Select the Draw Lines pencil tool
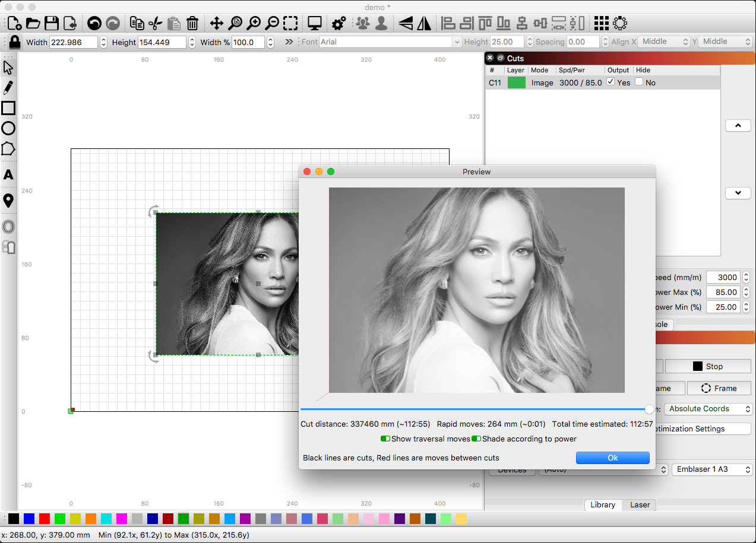This screenshot has width=756, height=543. click(8, 88)
